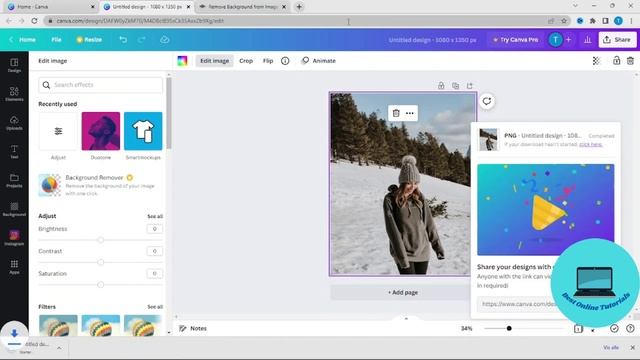
Task: Duplicate the page above the canvas
Action: pos(456,86)
